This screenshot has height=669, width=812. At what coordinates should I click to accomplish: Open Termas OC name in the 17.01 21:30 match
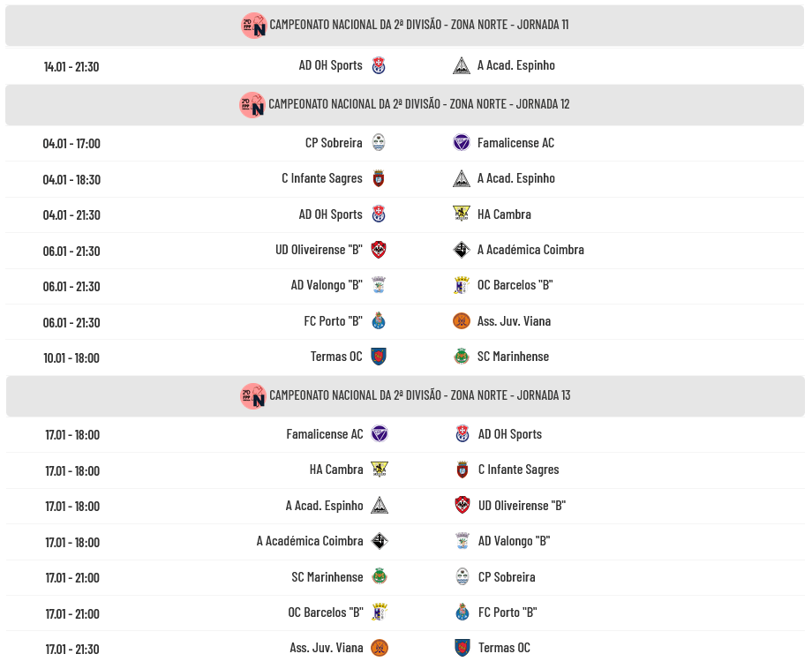[504, 648]
